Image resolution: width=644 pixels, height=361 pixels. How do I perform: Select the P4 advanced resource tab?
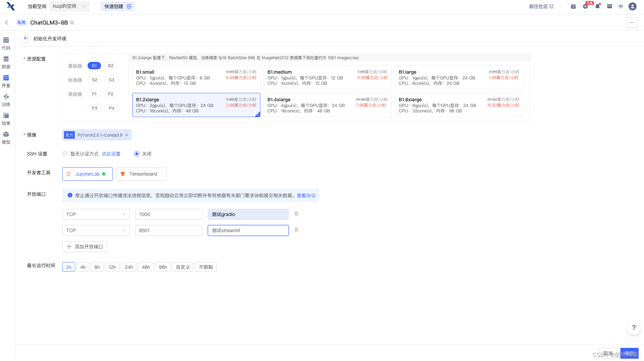coord(111,108)
